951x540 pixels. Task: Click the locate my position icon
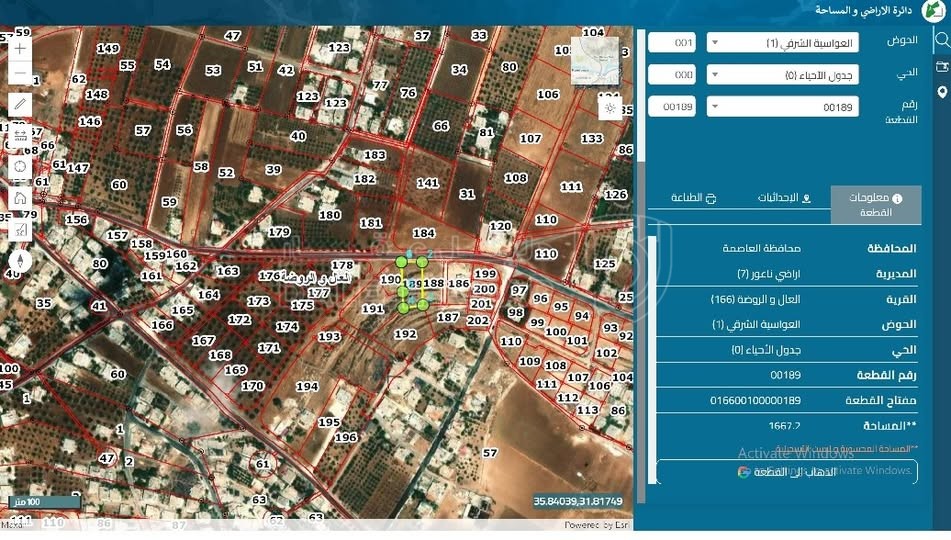[x=20, y=167]
